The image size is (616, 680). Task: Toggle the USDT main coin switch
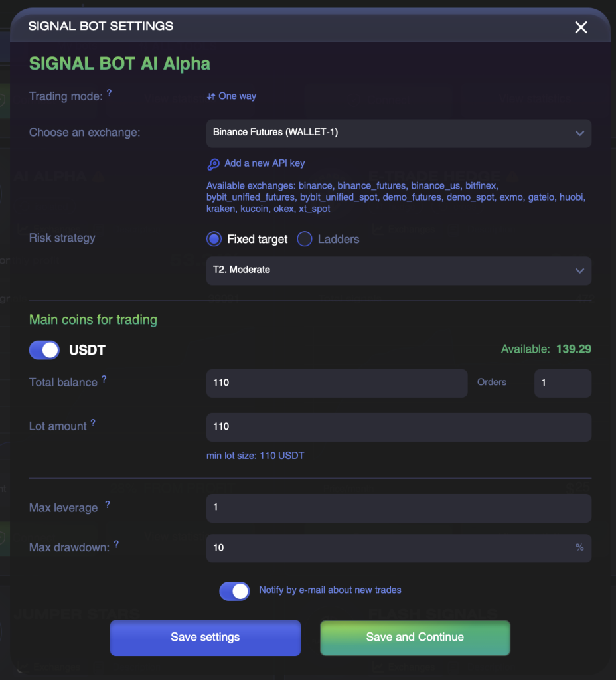44,350
